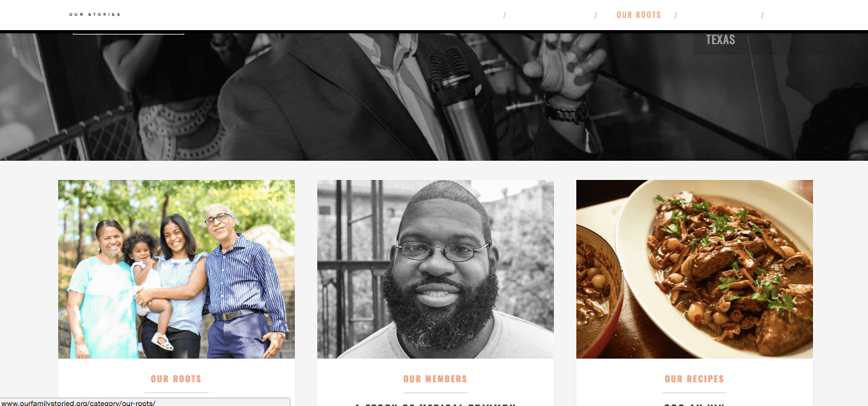Click the Our Stories site logo
Image resolution: width=868 pixels, height=406 pixels.
pos(95,14)
